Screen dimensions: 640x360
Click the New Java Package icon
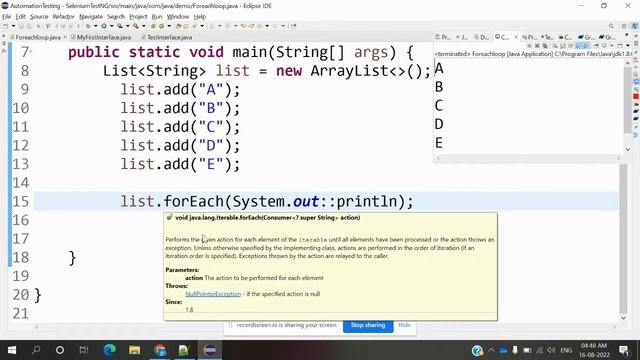pos(153,26)
